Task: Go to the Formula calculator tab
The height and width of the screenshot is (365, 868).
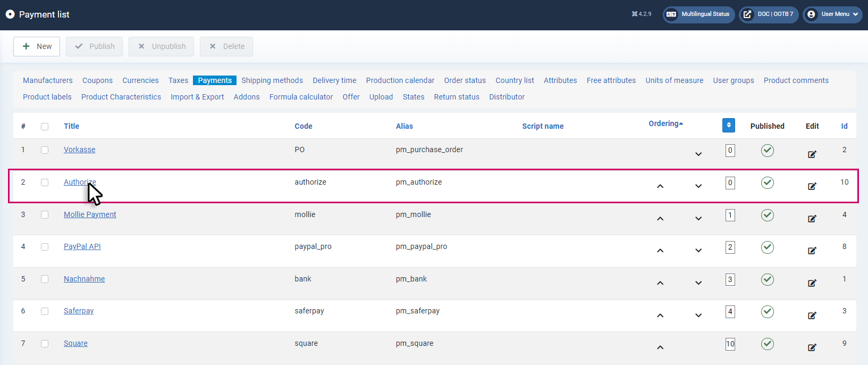Action: (301, 97)
